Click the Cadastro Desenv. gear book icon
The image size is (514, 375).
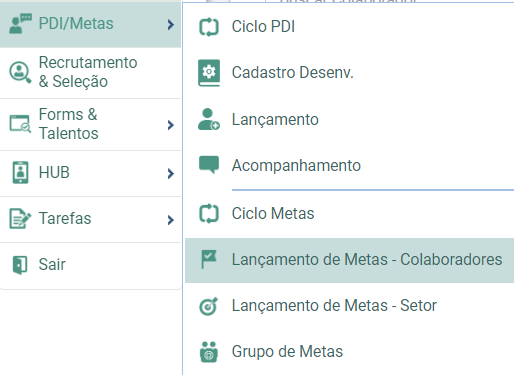pyautogui.click(x=209, y=73)
